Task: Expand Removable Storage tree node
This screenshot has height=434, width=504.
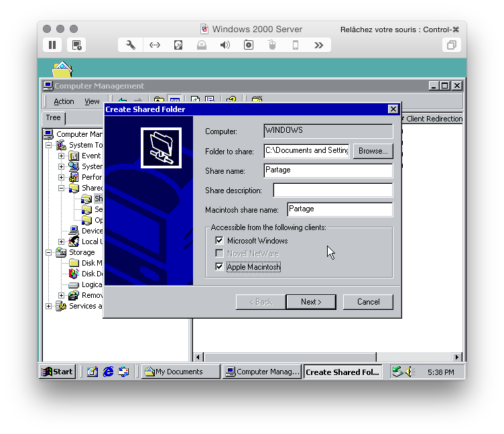Action: [61, 295]
